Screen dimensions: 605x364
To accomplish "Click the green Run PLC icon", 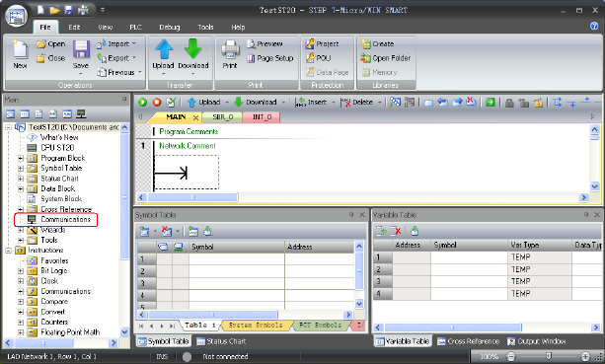I will (143, 103).
